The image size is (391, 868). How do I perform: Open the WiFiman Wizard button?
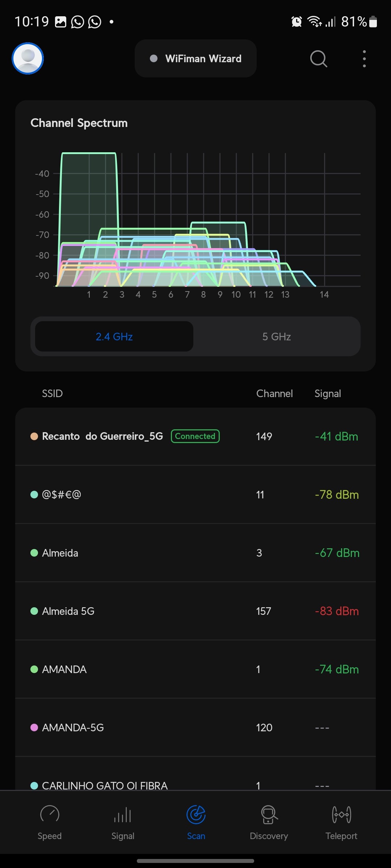tap(195, 59)
